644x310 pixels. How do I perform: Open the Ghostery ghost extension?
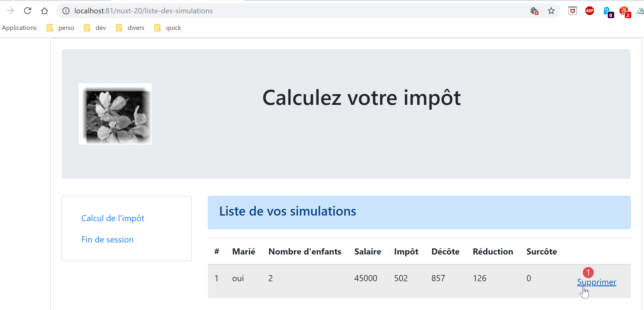(607, 11)
